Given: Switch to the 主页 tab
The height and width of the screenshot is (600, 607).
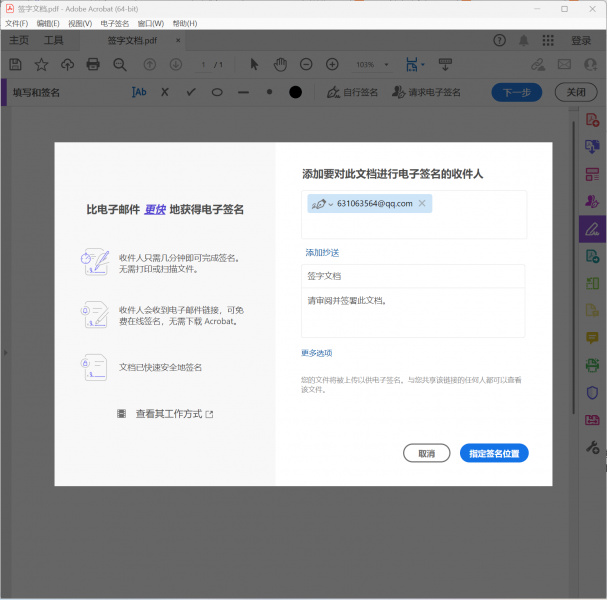Looking at the screenshot, I should click(x=19, y=40).
